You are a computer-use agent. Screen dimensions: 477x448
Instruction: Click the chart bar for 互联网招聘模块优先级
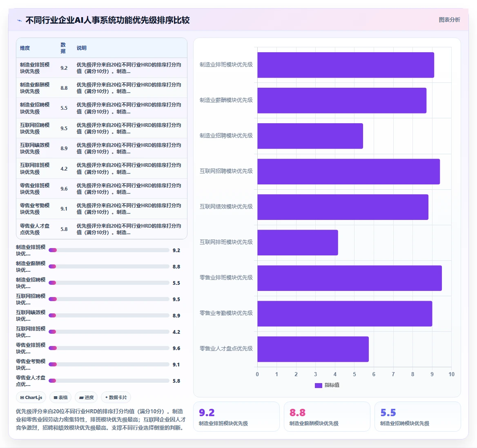click(349, 171)
